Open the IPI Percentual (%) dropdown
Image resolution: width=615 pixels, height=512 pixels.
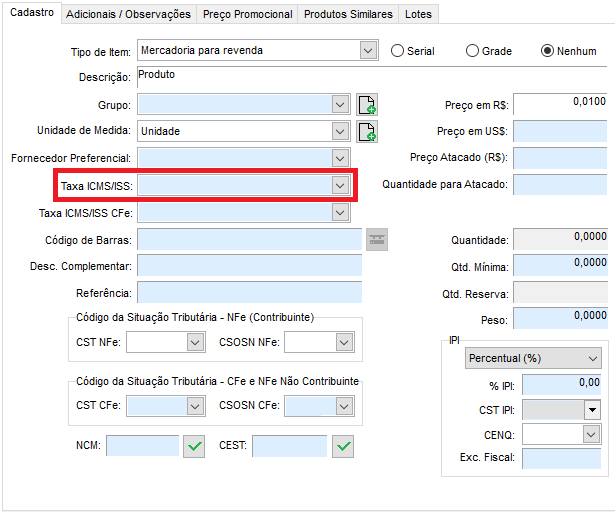click(x=593, y=358)
